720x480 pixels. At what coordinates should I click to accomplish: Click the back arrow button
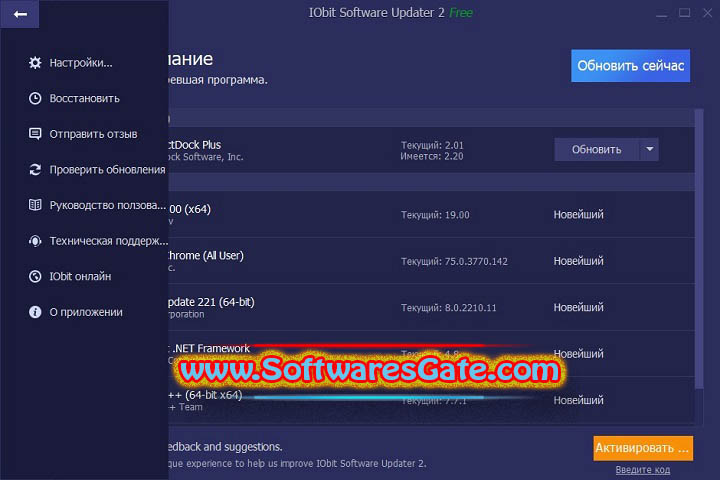click(x=19, y=14)
